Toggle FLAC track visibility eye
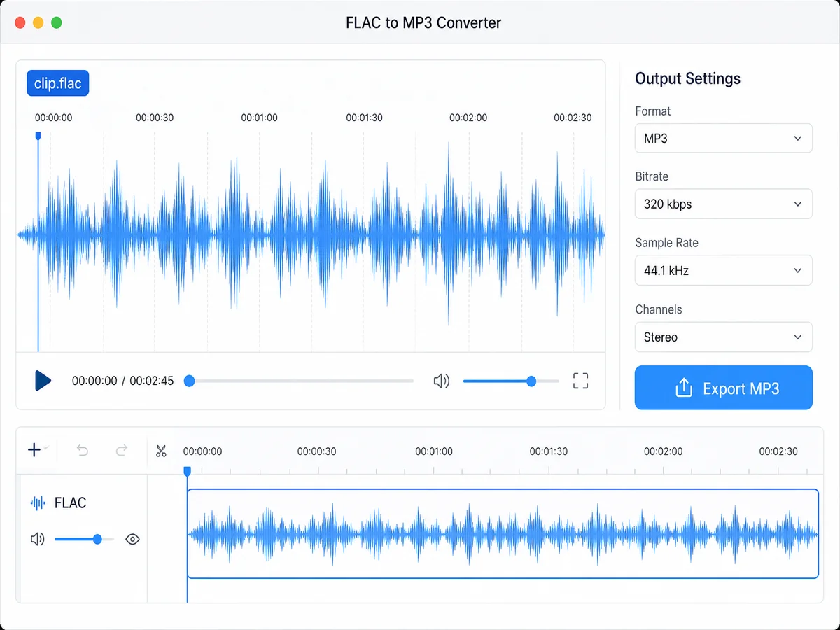 click(x=132, y=539)
